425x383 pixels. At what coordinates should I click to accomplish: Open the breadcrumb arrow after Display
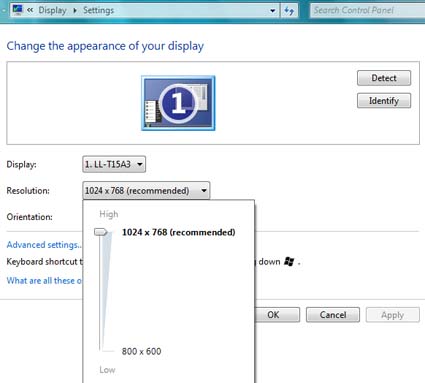(75, 11)
